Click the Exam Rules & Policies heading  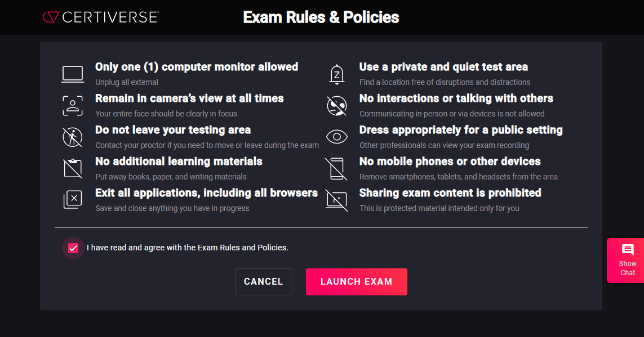point(321,17)
